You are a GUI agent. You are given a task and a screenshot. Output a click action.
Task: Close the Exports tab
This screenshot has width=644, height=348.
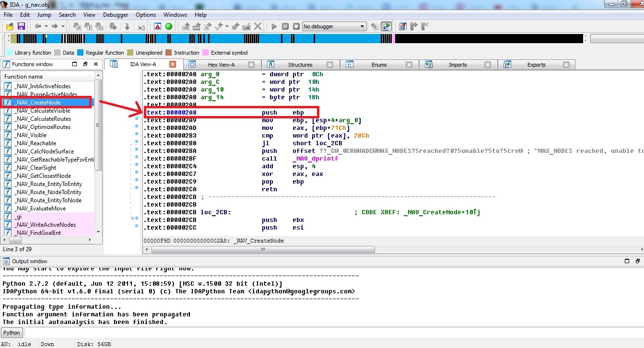point(566,65)
